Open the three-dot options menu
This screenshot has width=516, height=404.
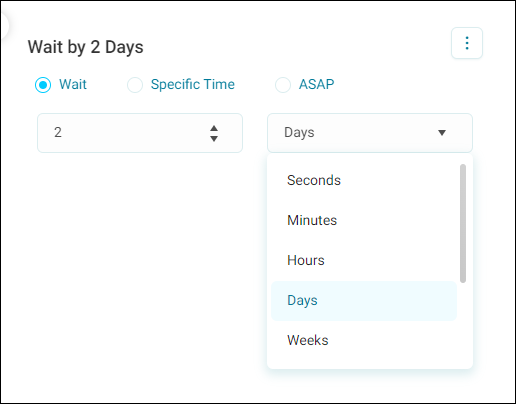point(467,43)
